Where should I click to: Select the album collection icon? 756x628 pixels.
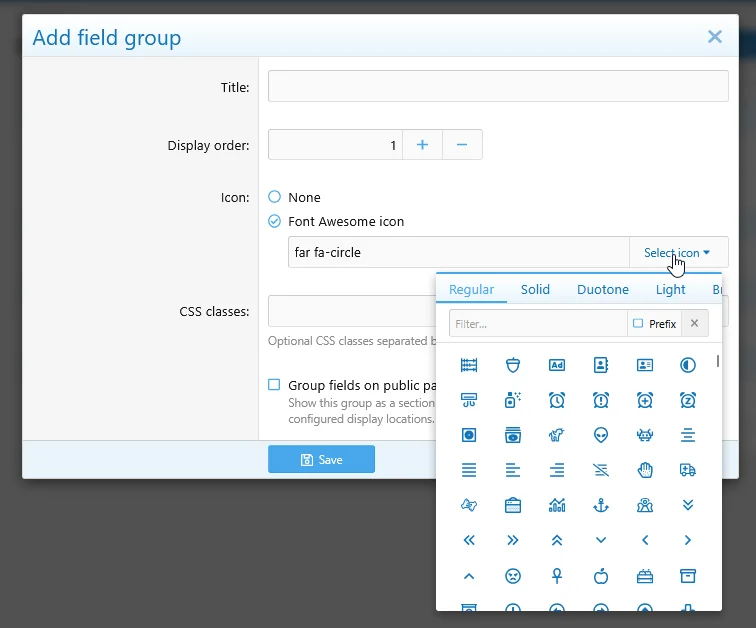pyautogui.click(x=513, y=435)
